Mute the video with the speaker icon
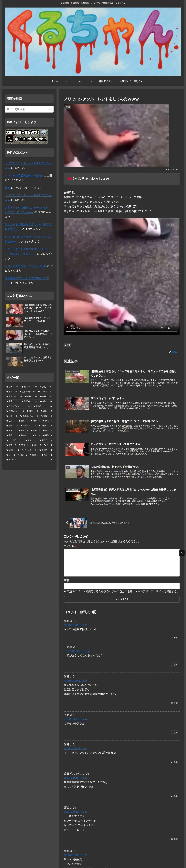This screenshot has width=186, height=868. [162, 328]
